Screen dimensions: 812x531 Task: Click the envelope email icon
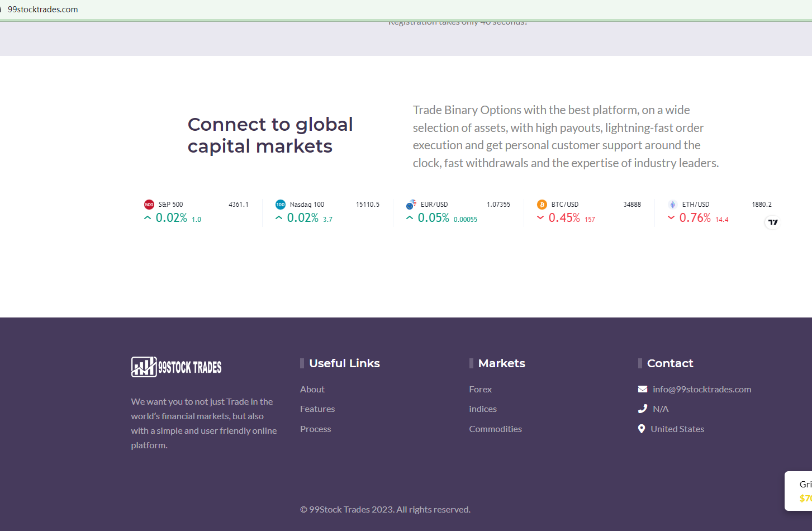pyautogui.click(x=643, y=389)
